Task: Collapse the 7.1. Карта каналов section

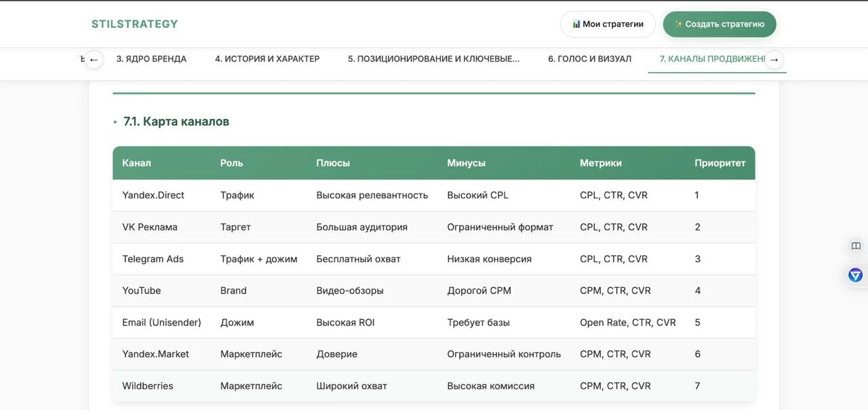Action: [x=115, y=122]
